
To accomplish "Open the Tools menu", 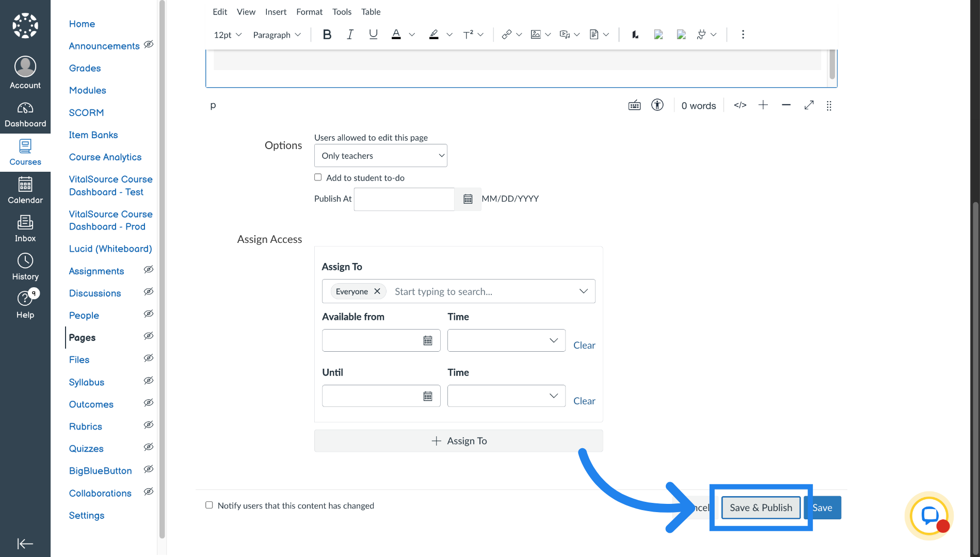I will (342, 12).
